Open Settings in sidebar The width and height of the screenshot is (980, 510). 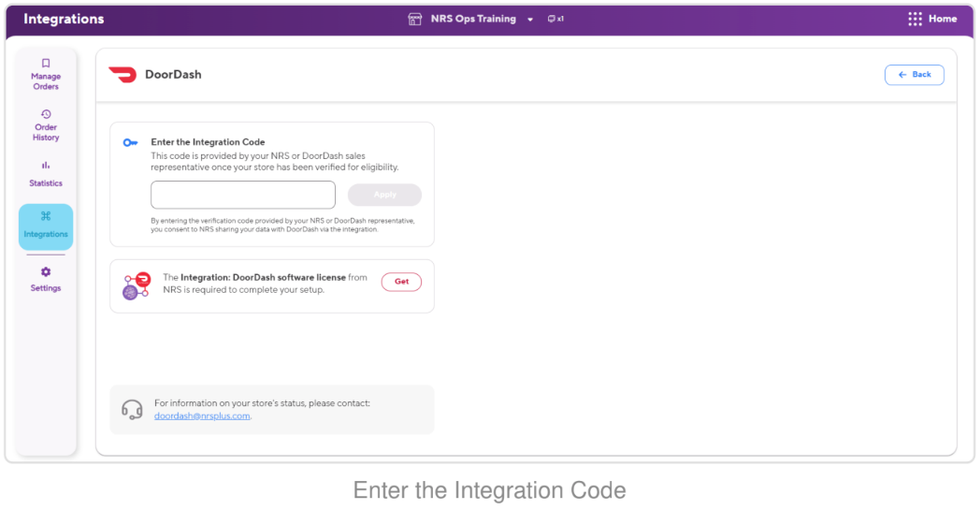pyautogui.click(x=46, y=279)
